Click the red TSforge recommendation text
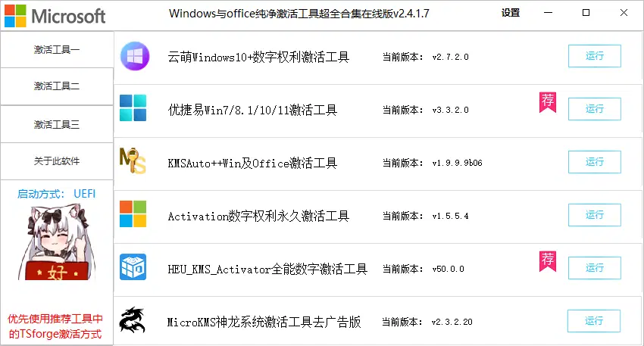This screenshot has height=346, width=644. (55, 326)
